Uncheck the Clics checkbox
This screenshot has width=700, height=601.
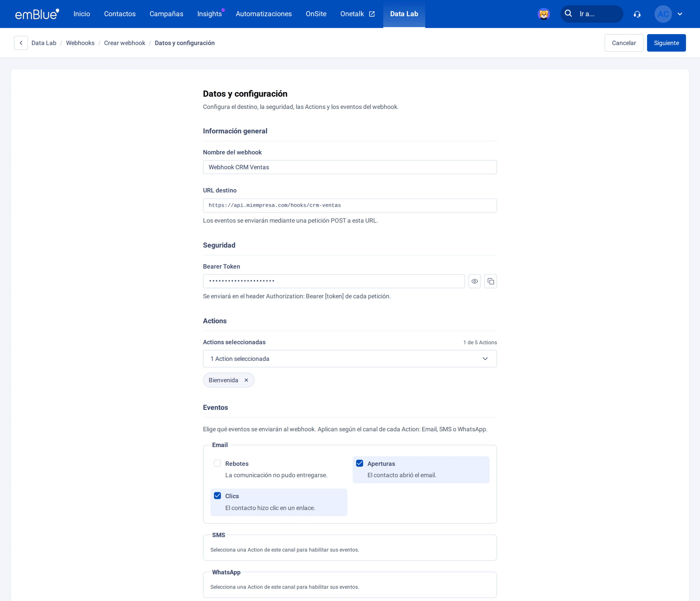pos(217,496)
